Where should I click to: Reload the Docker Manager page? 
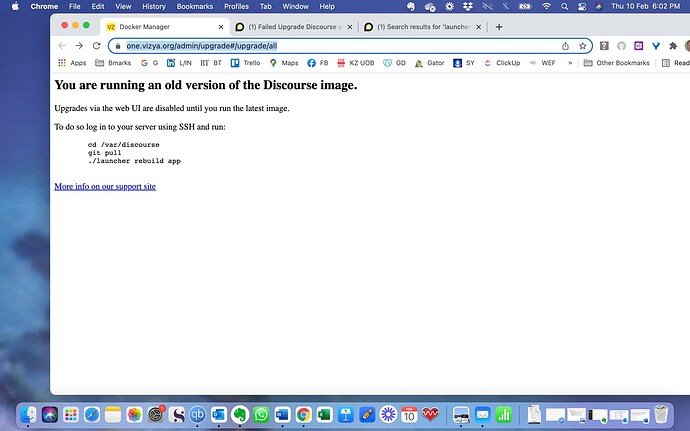coord(96,46)
